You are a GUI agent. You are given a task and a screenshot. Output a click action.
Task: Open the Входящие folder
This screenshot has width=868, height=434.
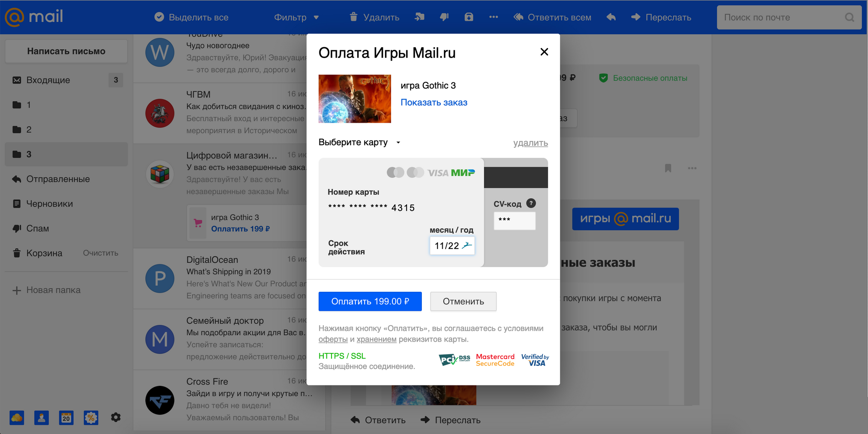pyautogui.click(x=66, y=80)
